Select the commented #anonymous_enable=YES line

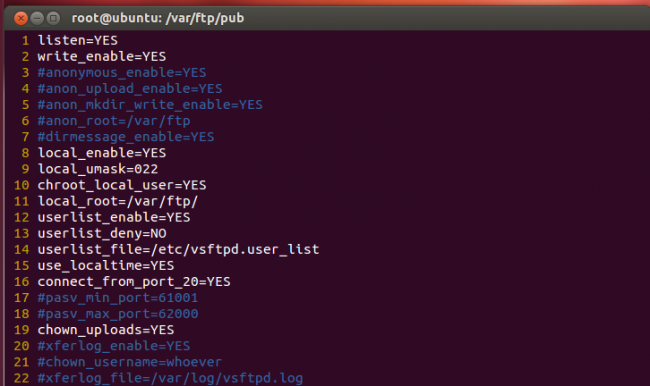[122, 73]
